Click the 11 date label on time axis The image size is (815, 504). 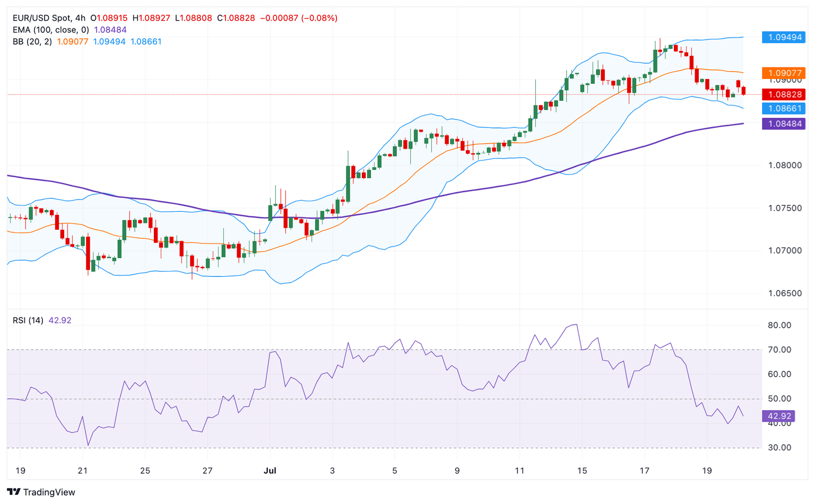pyautogui.click(x=519, y=471)
